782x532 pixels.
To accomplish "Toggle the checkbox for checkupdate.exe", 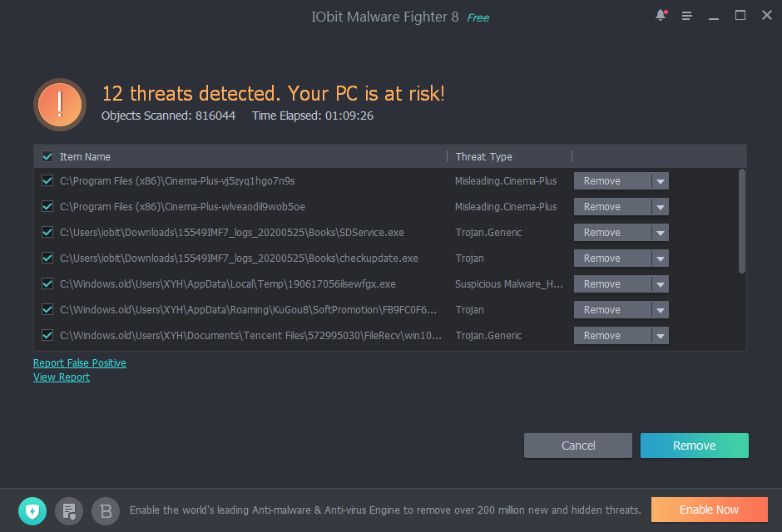I will pyautogui.click(x=47, y=258).
